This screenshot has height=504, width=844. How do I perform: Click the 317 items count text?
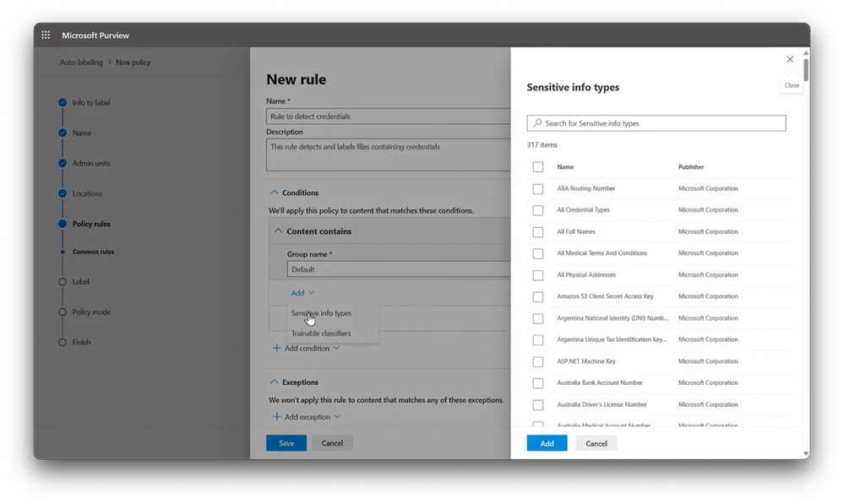542,144
